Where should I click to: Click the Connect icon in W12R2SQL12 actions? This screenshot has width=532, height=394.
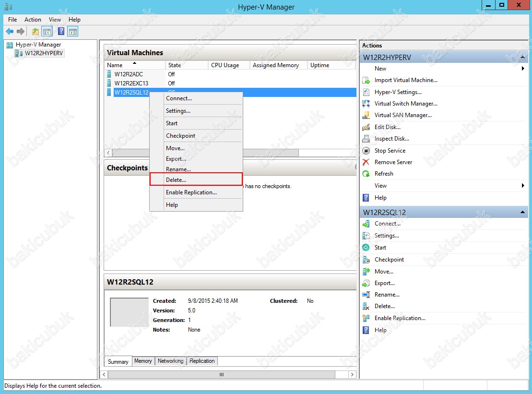(x=366, y=224)
